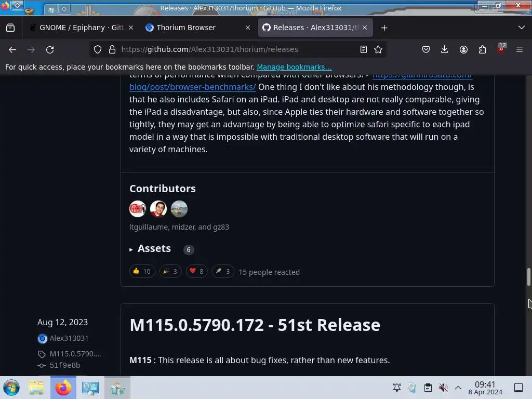Click the page vertical scrollbar thumb
The height and width of the screenshot is (399, 532).
click(528, 277)
